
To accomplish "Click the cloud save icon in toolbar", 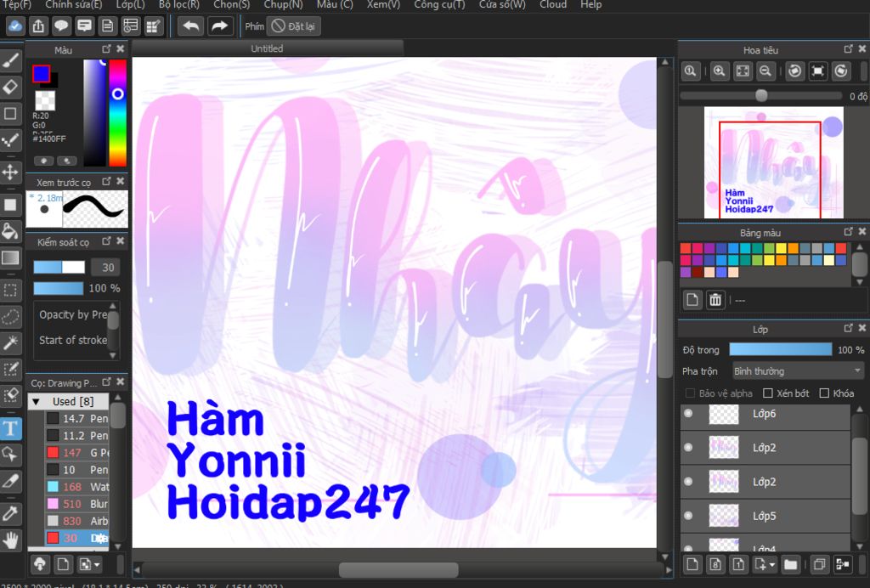I will click(x=15, y=26).
